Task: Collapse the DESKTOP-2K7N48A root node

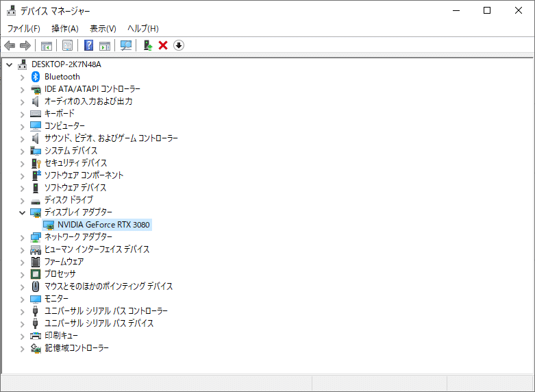Action: pos(10,64)
